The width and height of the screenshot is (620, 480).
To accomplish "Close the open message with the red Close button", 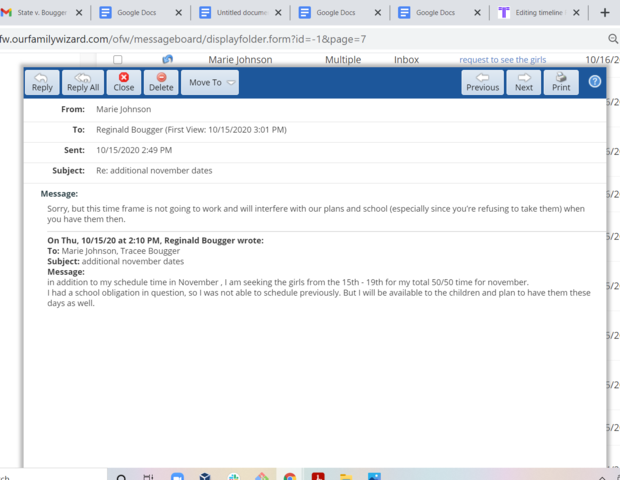I will click(124, 83).
